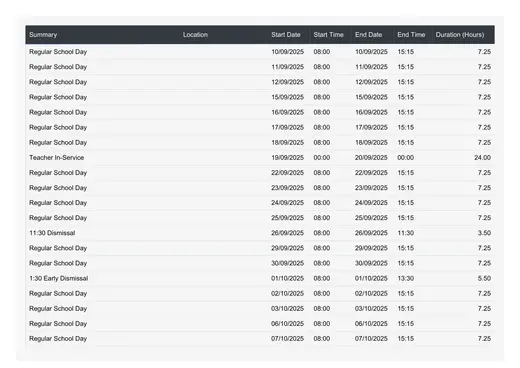Click the Start Time column header
This screenshot has width=520, height=368.
click(328, 35)
